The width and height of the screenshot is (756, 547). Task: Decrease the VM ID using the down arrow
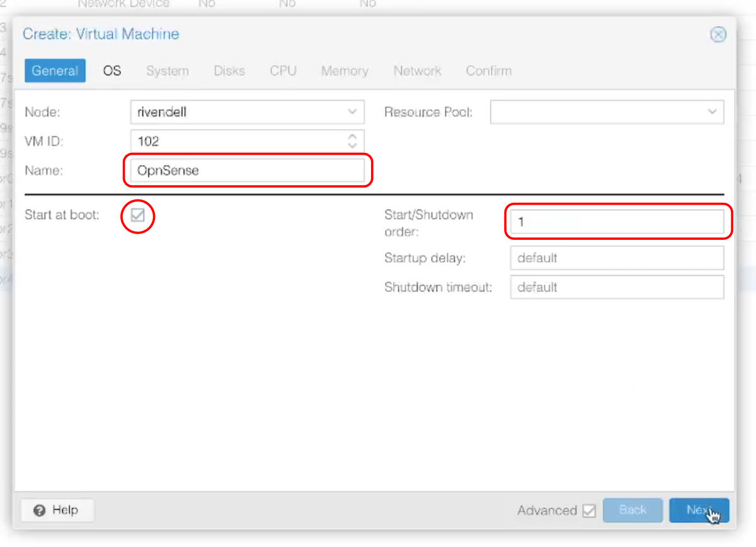pos(352,145)
